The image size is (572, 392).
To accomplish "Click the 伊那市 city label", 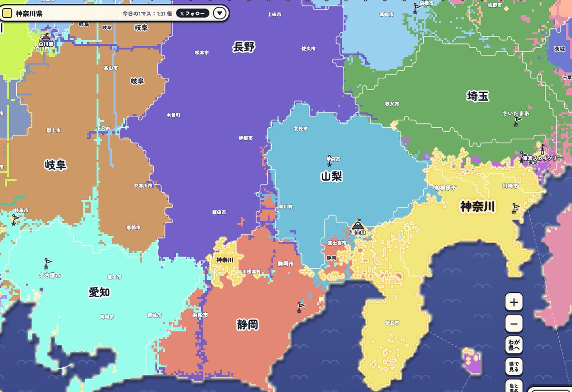I will click(245, 138).
